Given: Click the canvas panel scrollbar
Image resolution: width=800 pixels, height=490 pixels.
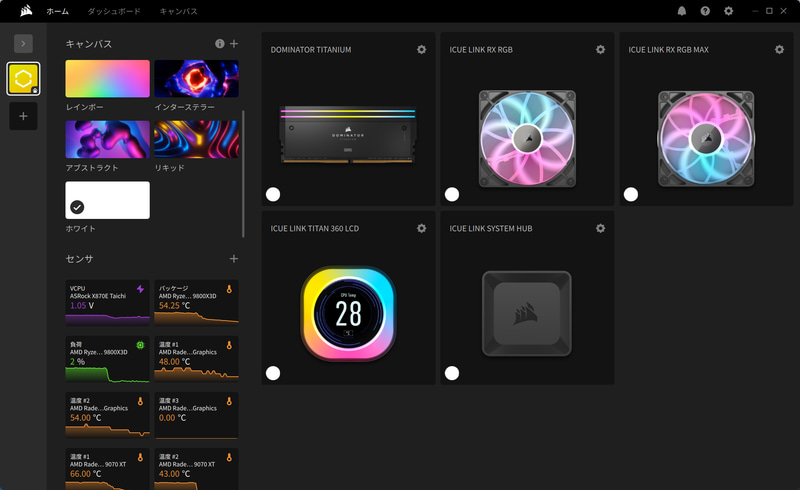Looking at the screenshot, I should point(243,174).
